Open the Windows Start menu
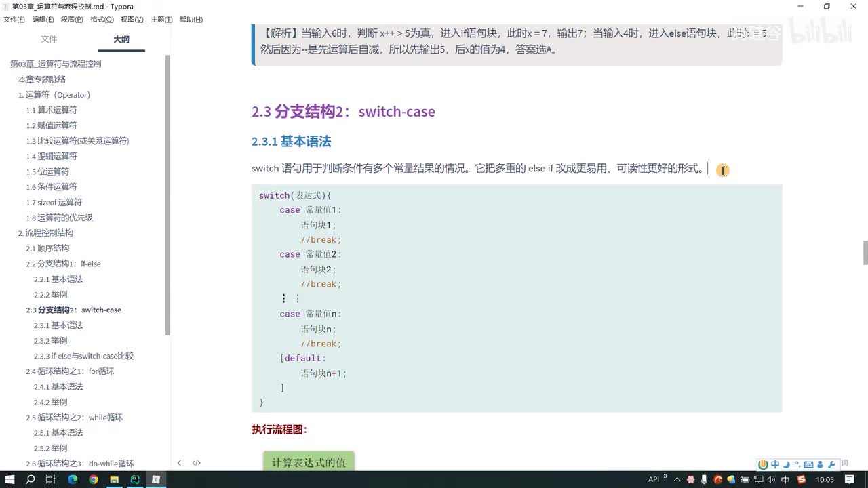868x488 pixels. [10, 479]
